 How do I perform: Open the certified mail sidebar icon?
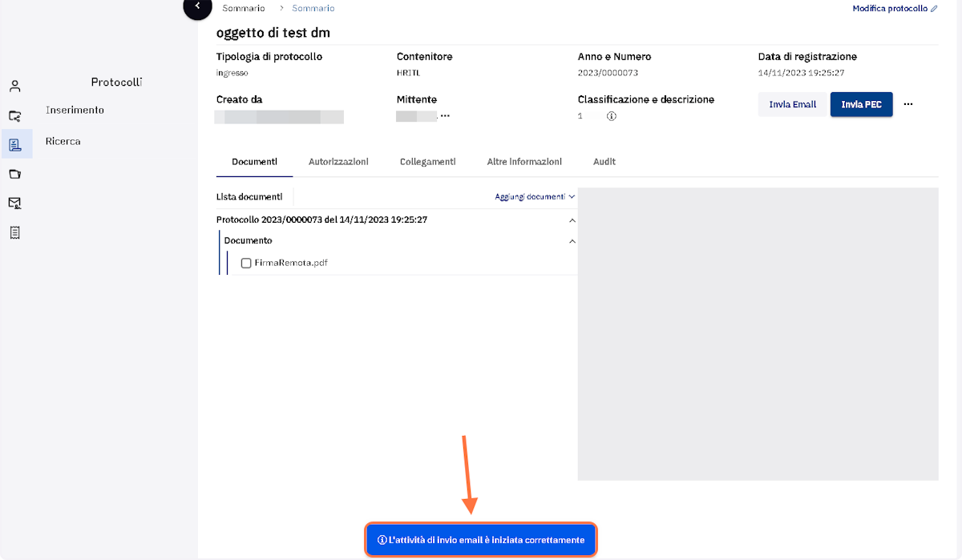(14, 203)
